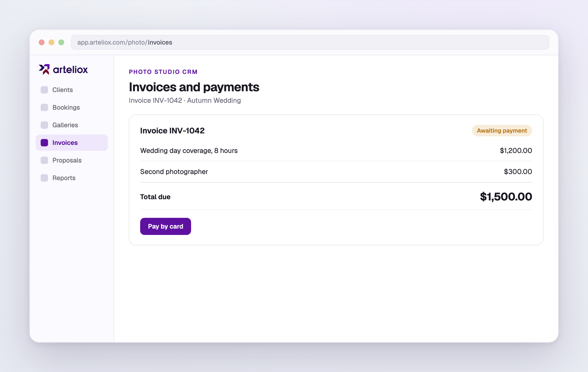The width and height of the screenshot is (588, 372).
Task: Click the $300.00 amount
Action: pos(518,172)
